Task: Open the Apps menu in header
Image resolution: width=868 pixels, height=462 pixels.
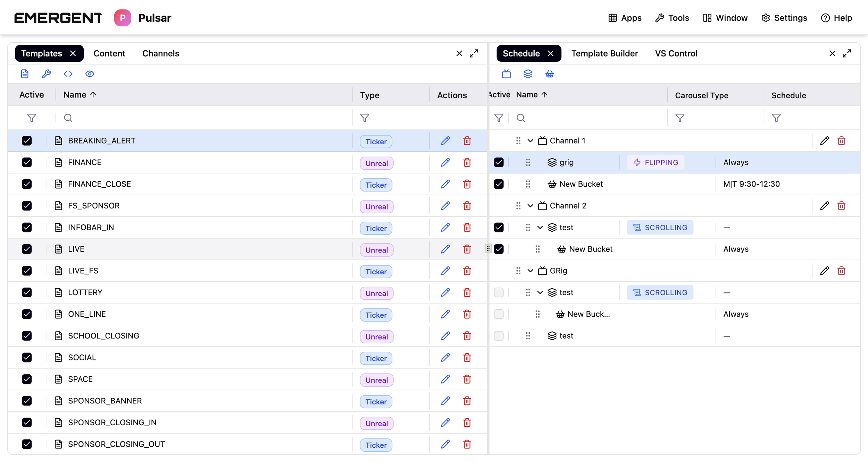Action: point(625,18)
